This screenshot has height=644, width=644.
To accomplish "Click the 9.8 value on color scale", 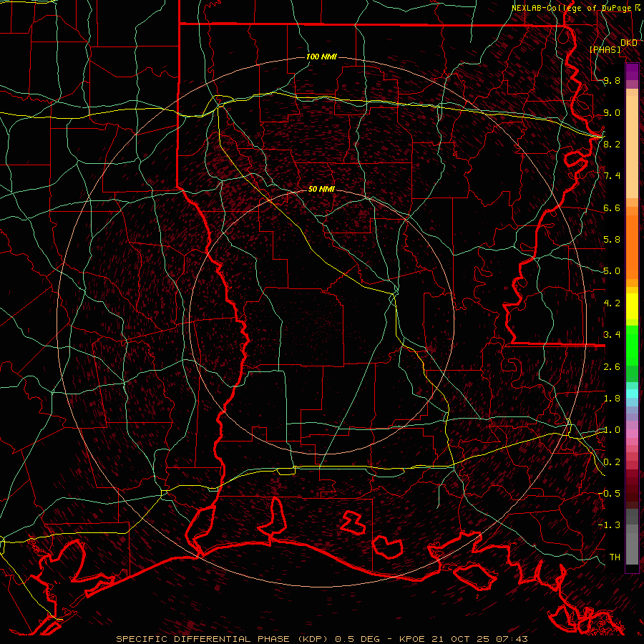I will (612, 80).
